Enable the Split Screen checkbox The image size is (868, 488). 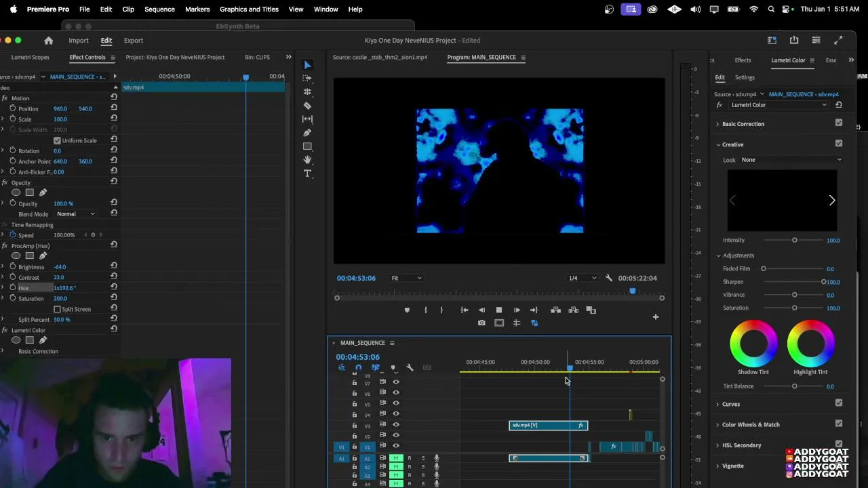(57, 309)
